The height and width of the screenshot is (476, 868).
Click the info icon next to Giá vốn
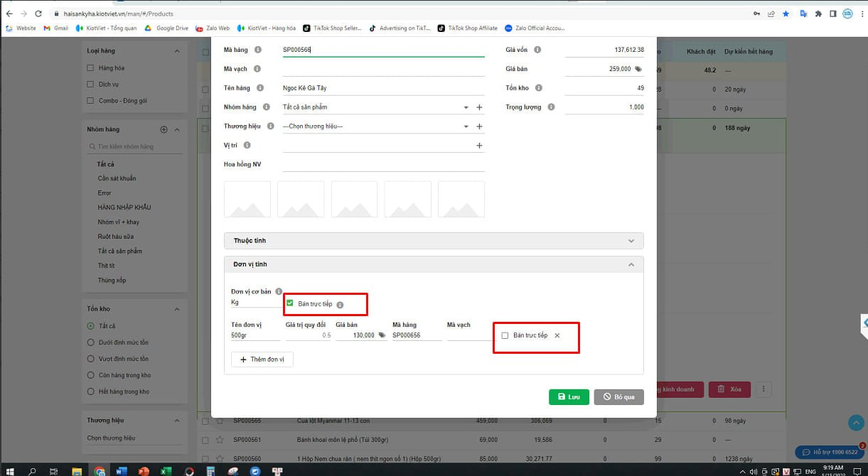point(537,50)
